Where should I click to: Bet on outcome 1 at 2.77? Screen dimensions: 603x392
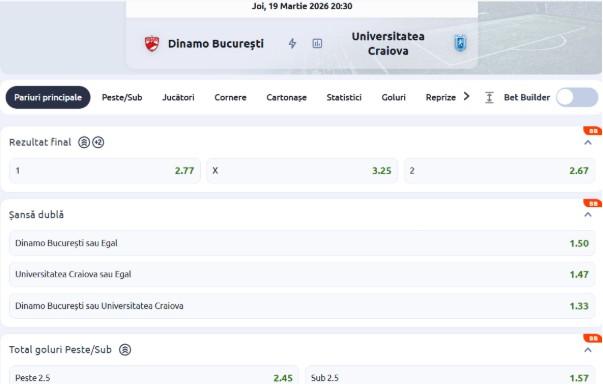tap(105, 170)
